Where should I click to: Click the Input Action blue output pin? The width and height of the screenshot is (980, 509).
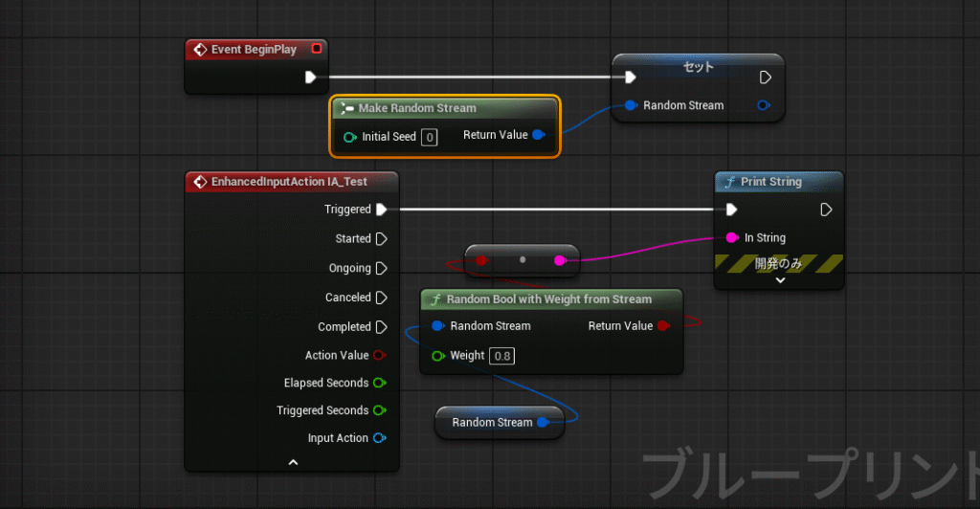pos(379,438)
